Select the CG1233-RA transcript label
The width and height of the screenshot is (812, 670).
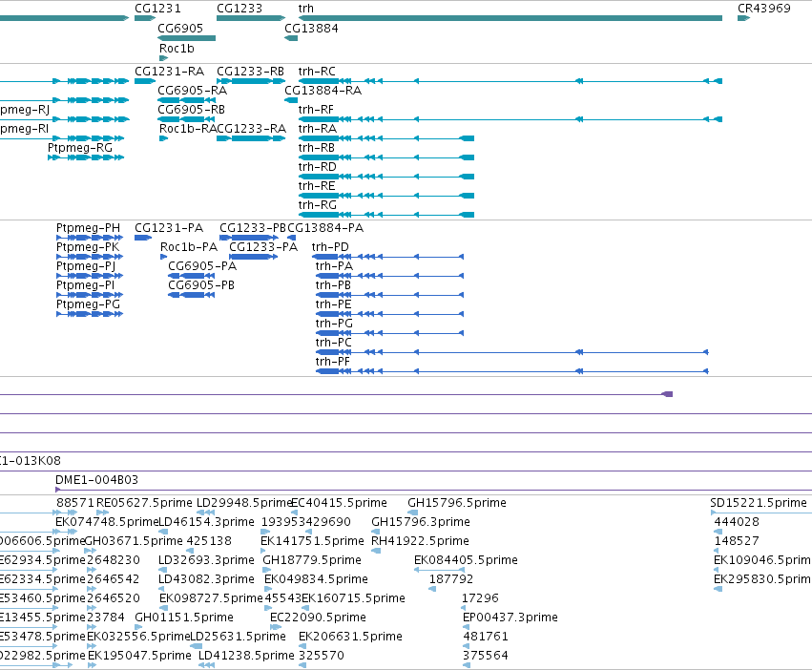point(251,129)
